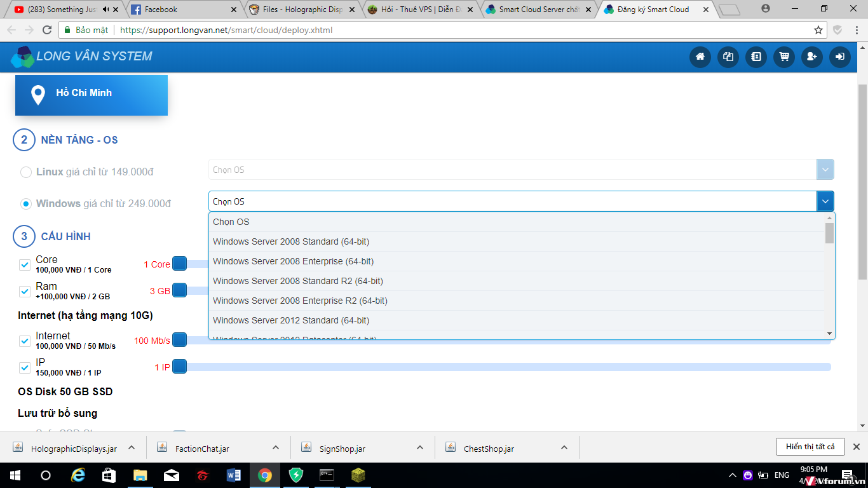This screenshot has width=868, height=488.
Task: Choose the Chọn OS placeholder option
Action: (x=517, y=222)
